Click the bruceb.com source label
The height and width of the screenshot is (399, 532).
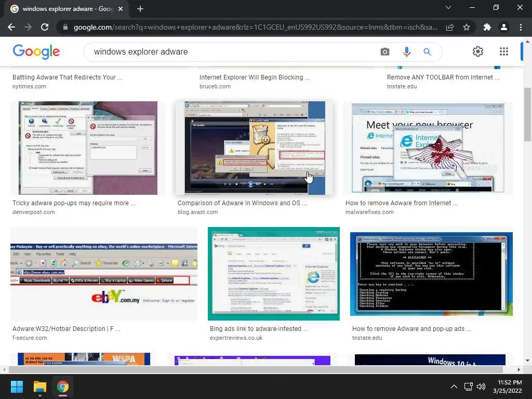(x=215, y=86)
